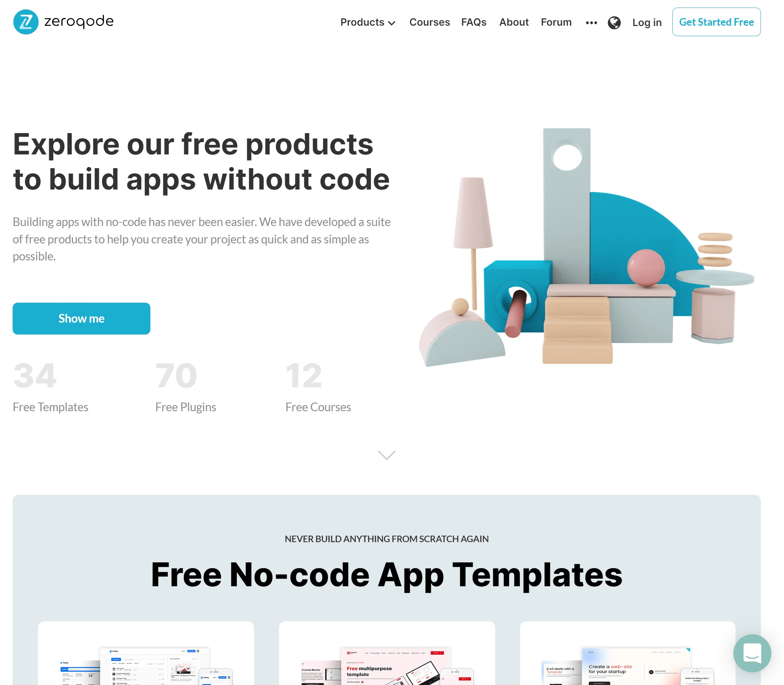
Task: Click the About menu item
Action: [514, 22]
